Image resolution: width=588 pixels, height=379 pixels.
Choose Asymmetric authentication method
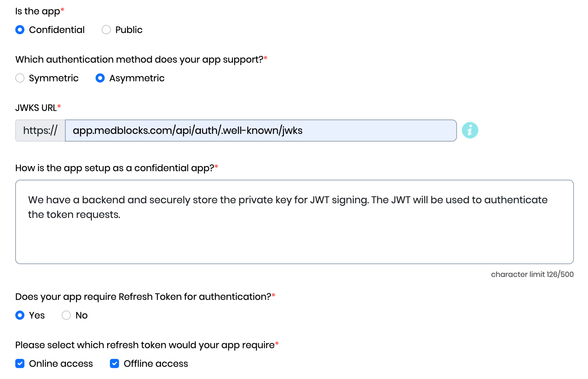[100, 78]
